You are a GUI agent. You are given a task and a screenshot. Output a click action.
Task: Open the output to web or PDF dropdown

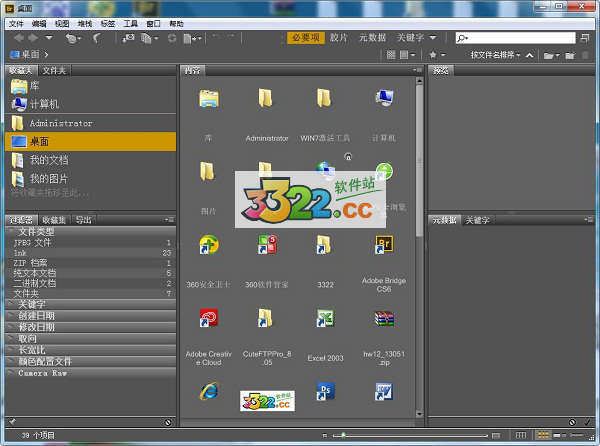[x=192, y=38]
